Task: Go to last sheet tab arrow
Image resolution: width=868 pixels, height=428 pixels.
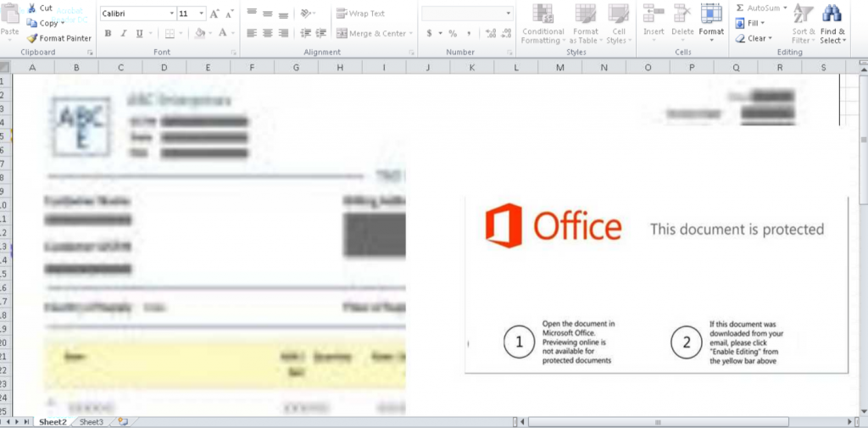Action: (x=26, y=422)
